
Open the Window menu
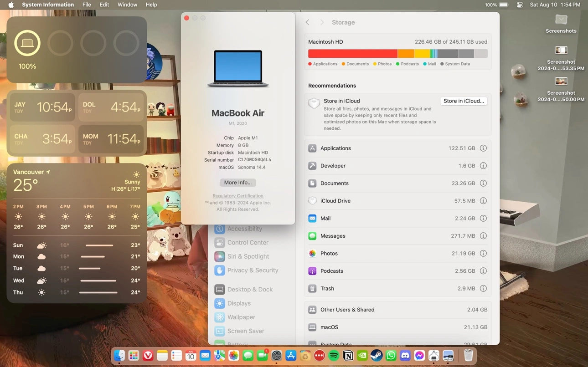click(x=127, y=5)
